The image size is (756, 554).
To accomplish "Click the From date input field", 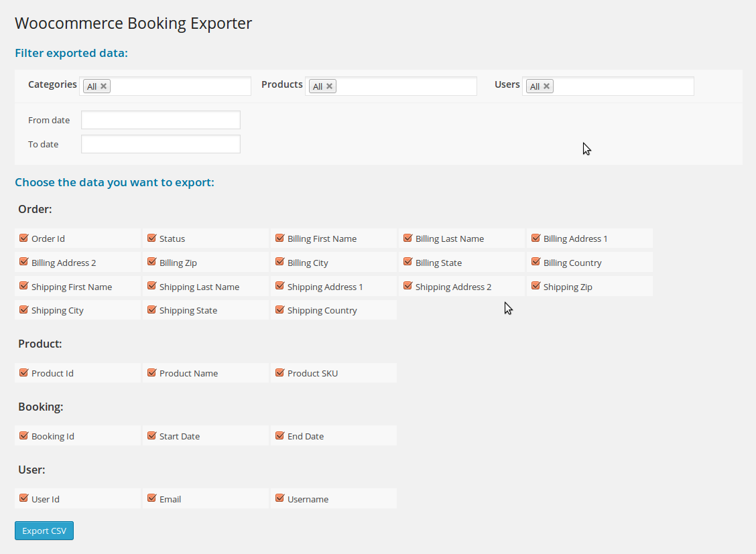I will [x=160, y=120].
